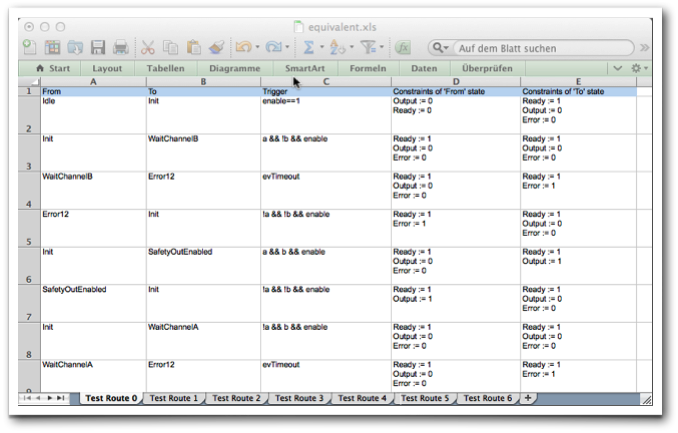Collapse the ribbon with the chevron

pos(617,68)
